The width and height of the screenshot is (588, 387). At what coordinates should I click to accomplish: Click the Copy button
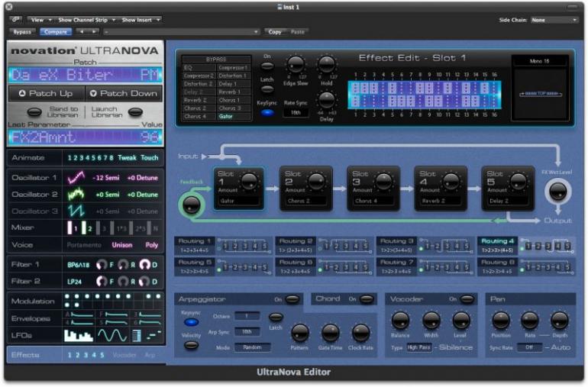[274, 32]
